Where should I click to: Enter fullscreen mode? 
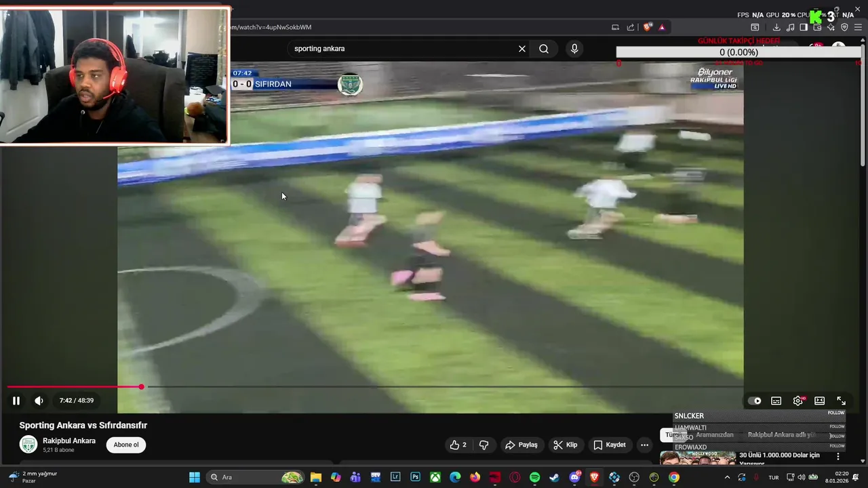click(x=841, y=401)
